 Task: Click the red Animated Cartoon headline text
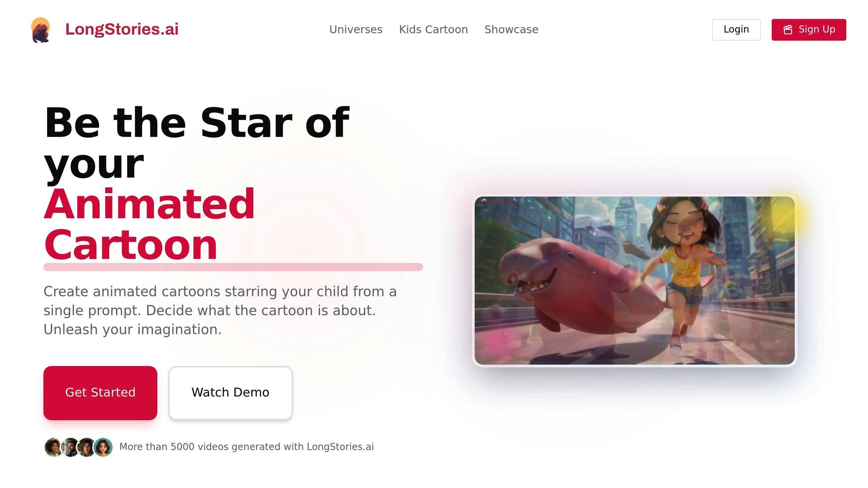pos(149,225)
